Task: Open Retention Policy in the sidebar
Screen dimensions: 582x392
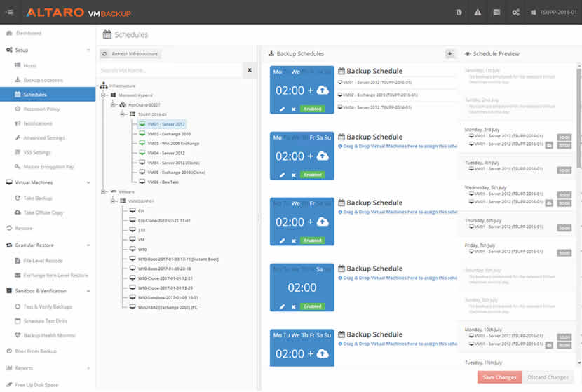Action: click(x=41, y=109)
